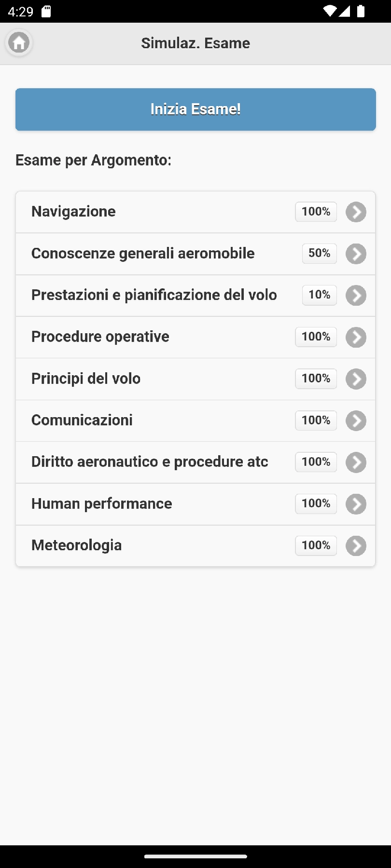Click the 50% score badge
This screenshot has height=868, width=391.
[x=319, y=253]
